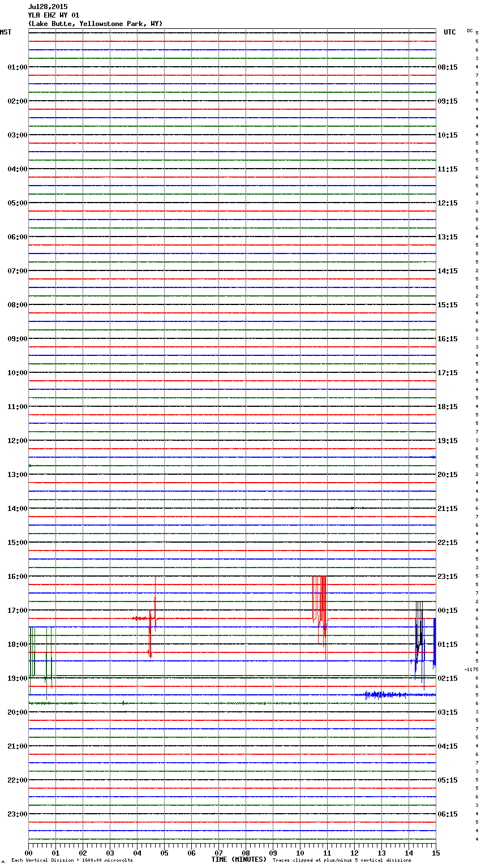Click the -1175 DC offset value

pyautogui.click(x=471, y=669)
